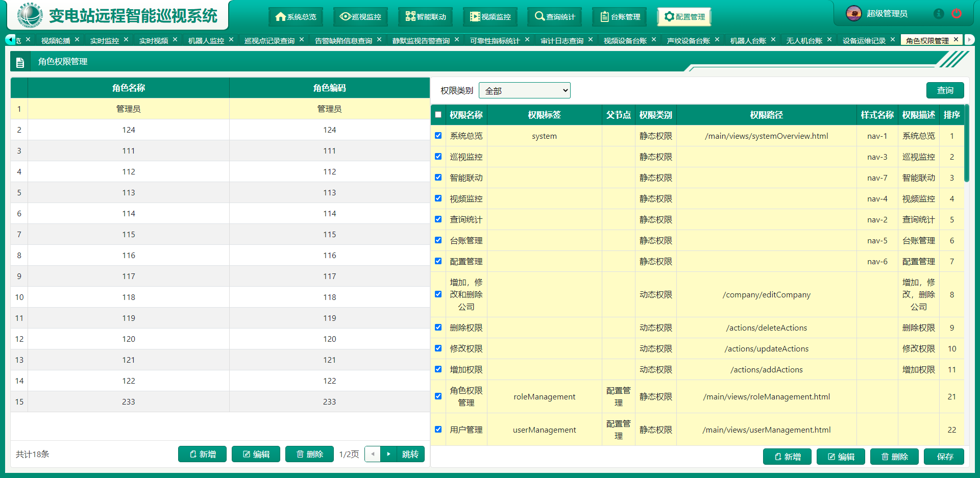The image size is (980, 478).
Task: Open the 审计日志查询 tab
Action: click(561, 40)
